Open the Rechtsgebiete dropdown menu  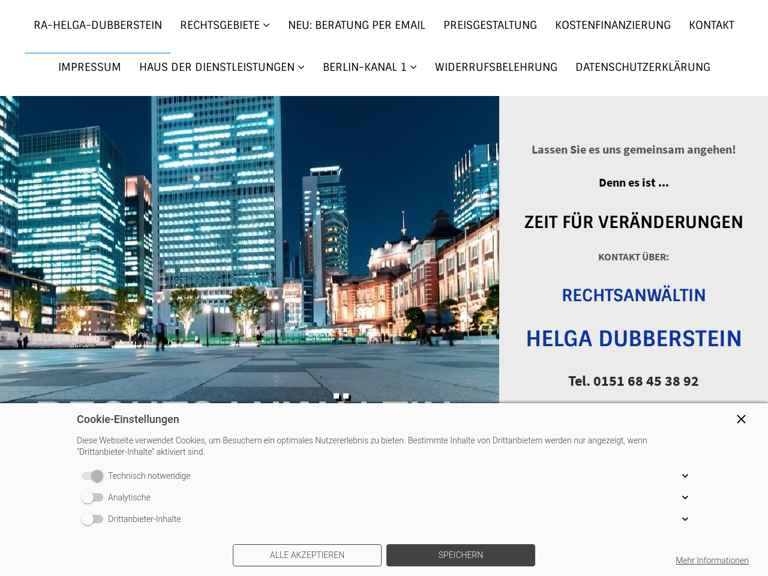[x=225, y=25]
